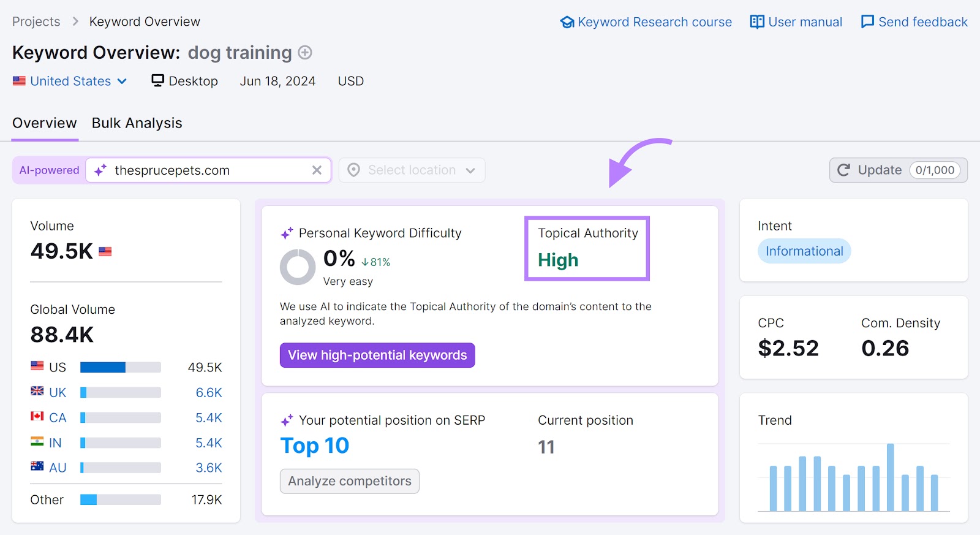Click the UK volume 6.6K link
Image resolution: width=980 pixels, height=535 pixels.
[209, 392]
